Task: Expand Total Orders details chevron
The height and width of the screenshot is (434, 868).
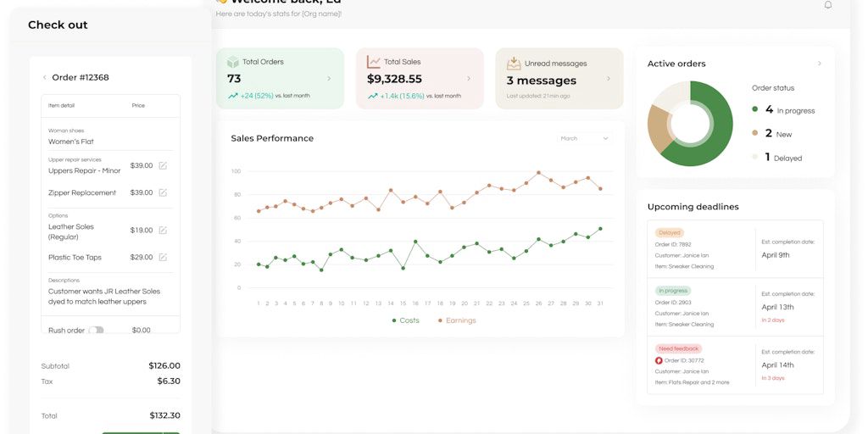Action: [x=329, y=79]
